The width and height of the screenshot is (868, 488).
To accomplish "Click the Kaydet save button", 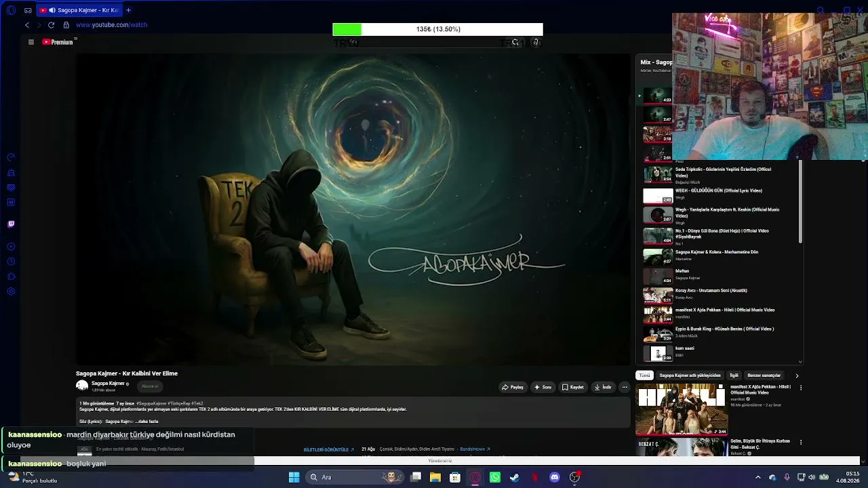I will (573, 387).
